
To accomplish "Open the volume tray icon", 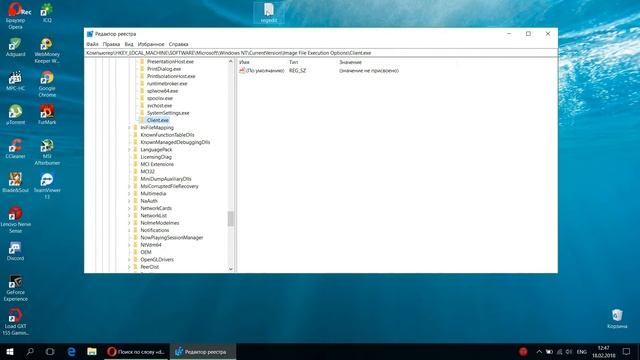I will [x=569, y=351].
